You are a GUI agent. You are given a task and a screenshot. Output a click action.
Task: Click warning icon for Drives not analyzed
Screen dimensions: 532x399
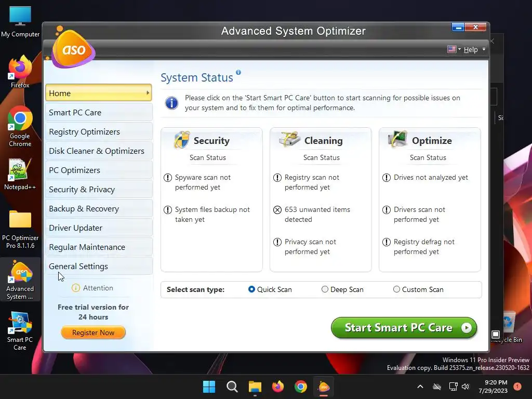[387, 178]
